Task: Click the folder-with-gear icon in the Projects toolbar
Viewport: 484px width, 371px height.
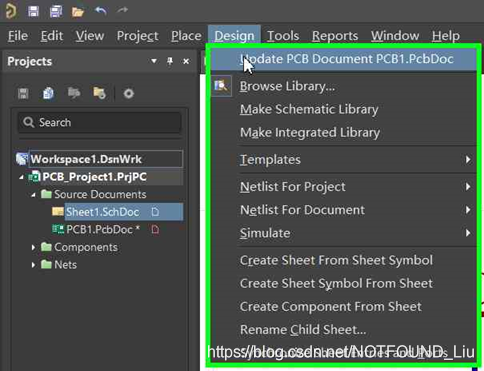Action: point(100,93)
